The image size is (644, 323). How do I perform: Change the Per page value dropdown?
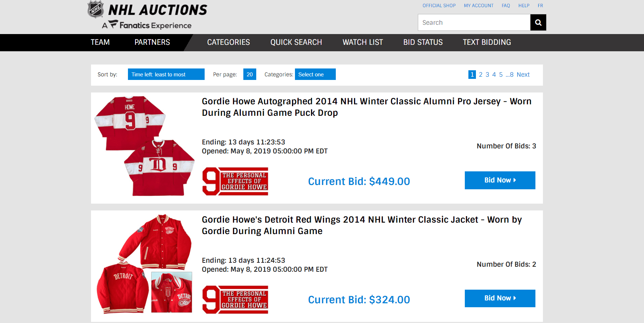pos(250,74)
